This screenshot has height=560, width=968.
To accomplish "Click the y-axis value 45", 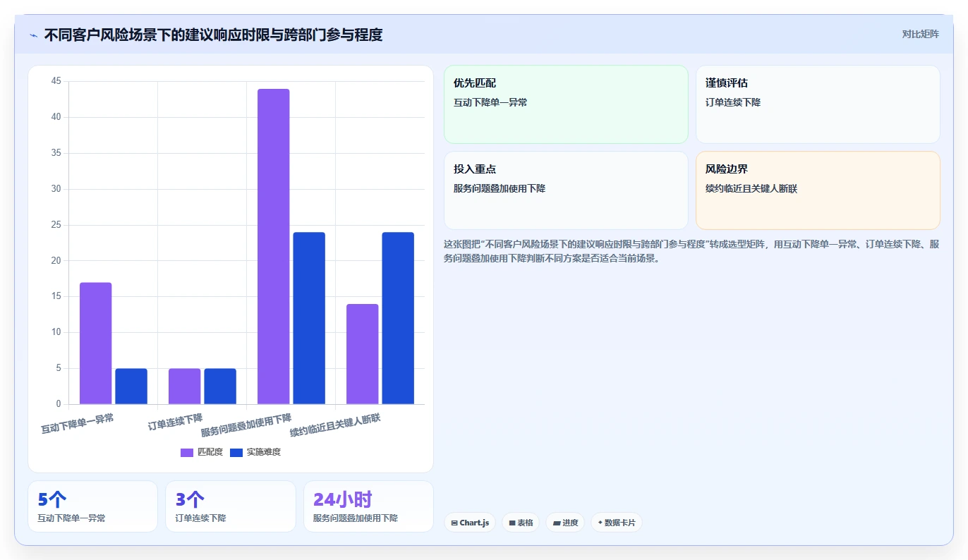I will coord(56,81).
